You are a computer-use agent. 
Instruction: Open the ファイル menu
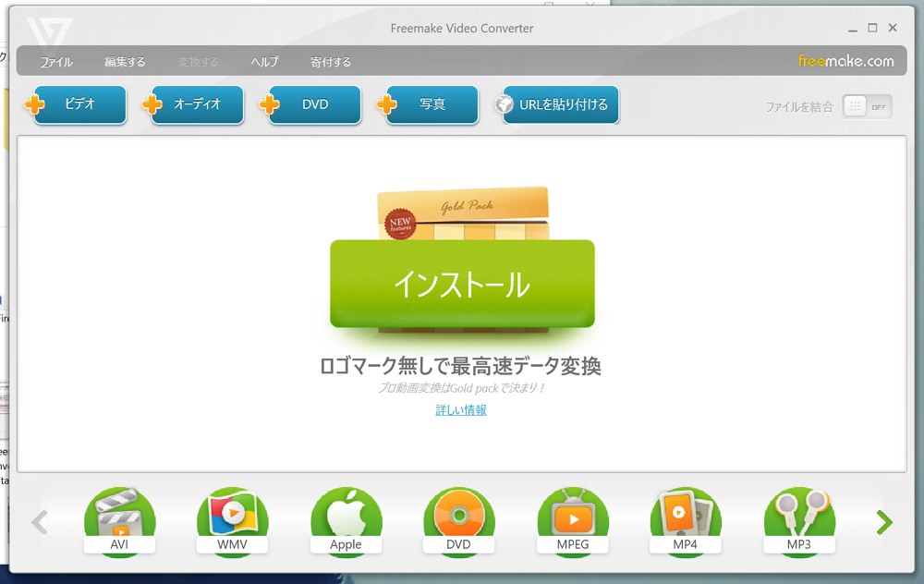[57, 62]
